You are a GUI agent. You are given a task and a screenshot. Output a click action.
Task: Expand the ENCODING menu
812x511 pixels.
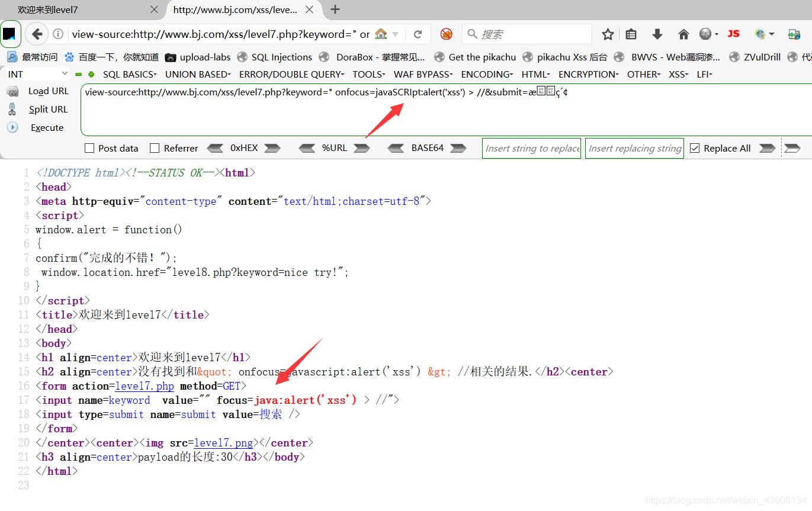tap(487, 74)
